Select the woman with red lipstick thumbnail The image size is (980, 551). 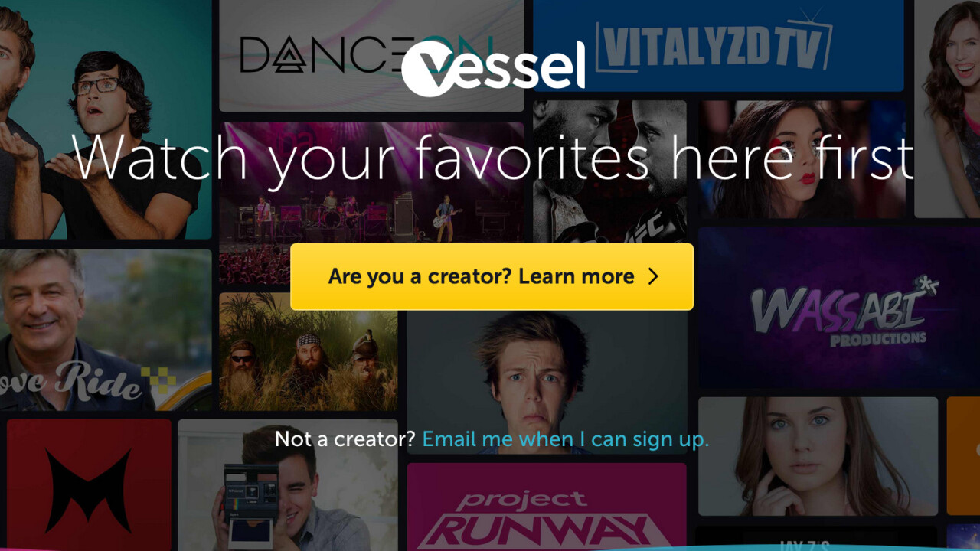point(802,159)
